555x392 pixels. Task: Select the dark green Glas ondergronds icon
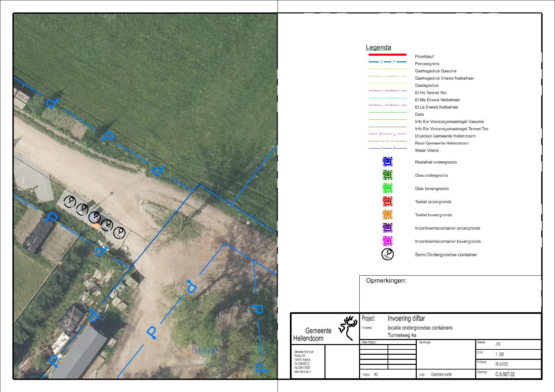point(387,175)
